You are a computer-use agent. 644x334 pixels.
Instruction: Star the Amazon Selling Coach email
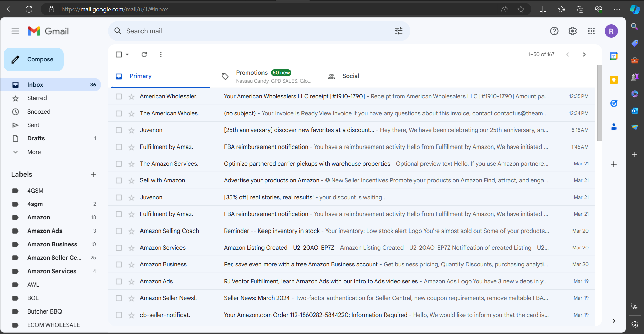tap(132, 231)
